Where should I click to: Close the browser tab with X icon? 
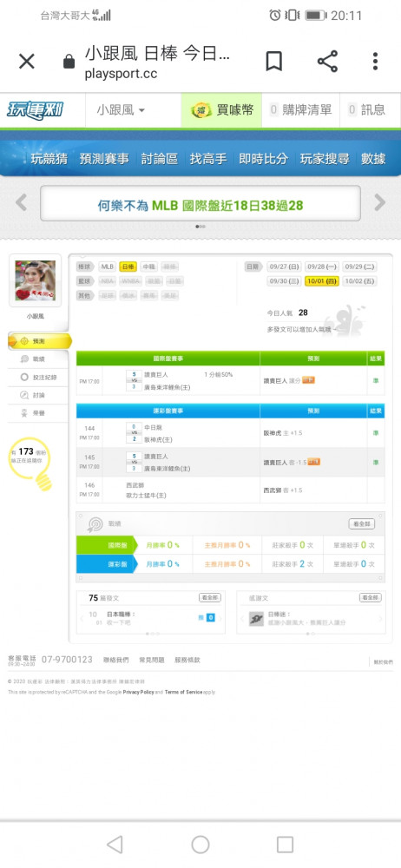pyautogui.click(x=27, y=62)
